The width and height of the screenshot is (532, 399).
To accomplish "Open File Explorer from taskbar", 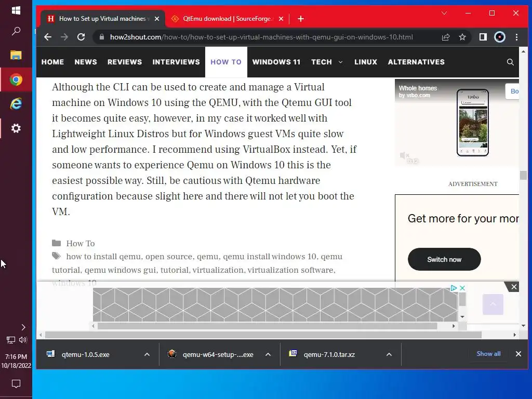I will tap(16, 55).
